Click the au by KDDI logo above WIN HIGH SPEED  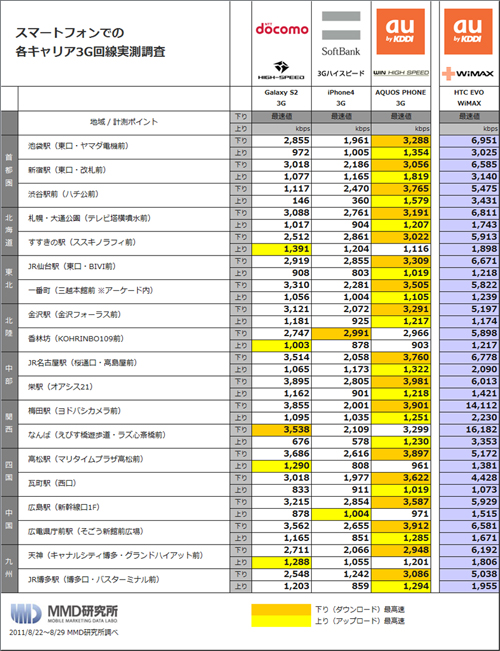pyautogui.click(x=400, y=32)
